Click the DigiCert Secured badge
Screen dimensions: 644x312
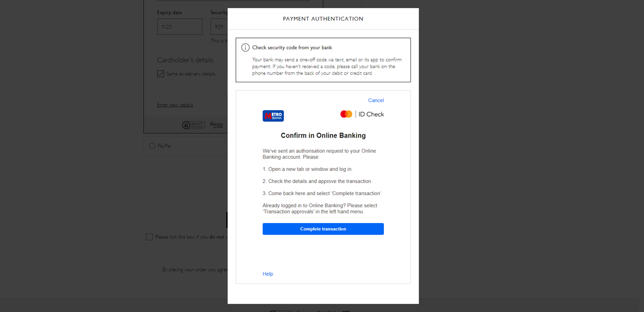coord(193,125)
